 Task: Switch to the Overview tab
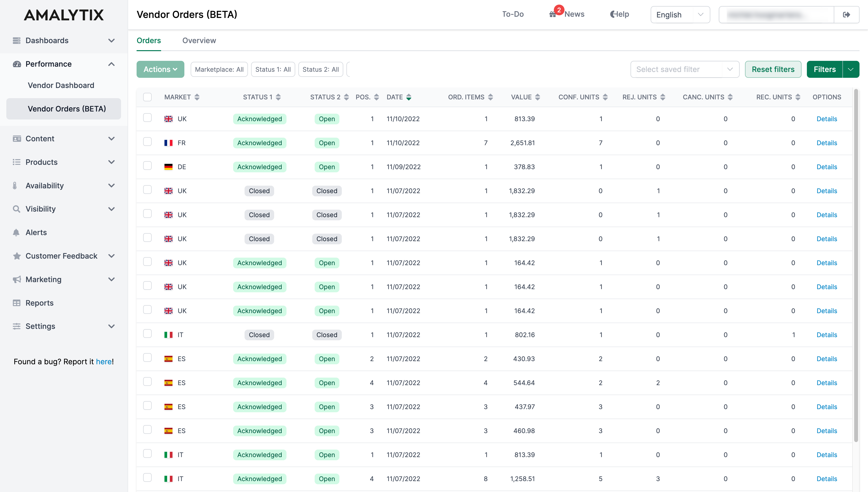pyautogui.click(x=199, y=40)
